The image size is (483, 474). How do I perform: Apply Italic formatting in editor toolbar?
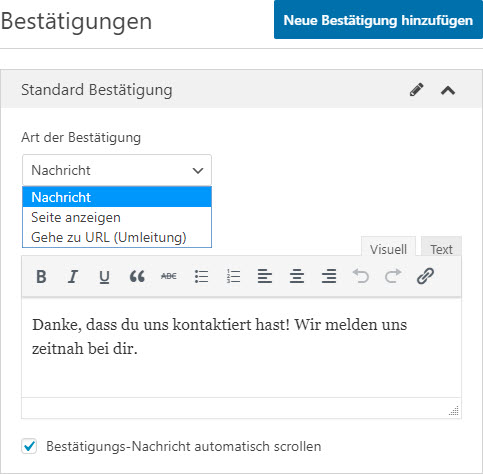click(x=72, y=276)
